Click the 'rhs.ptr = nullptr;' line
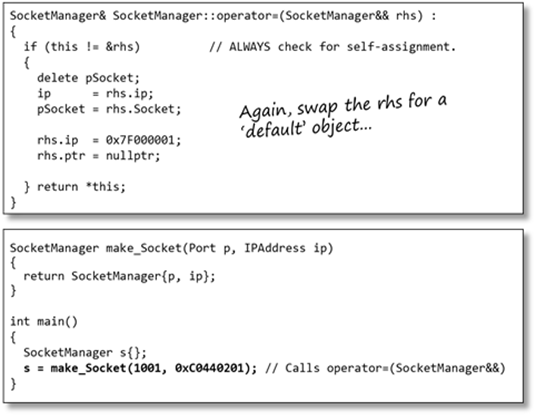The height and width of the screenshot is (416, 536). (x=98, y=156)
